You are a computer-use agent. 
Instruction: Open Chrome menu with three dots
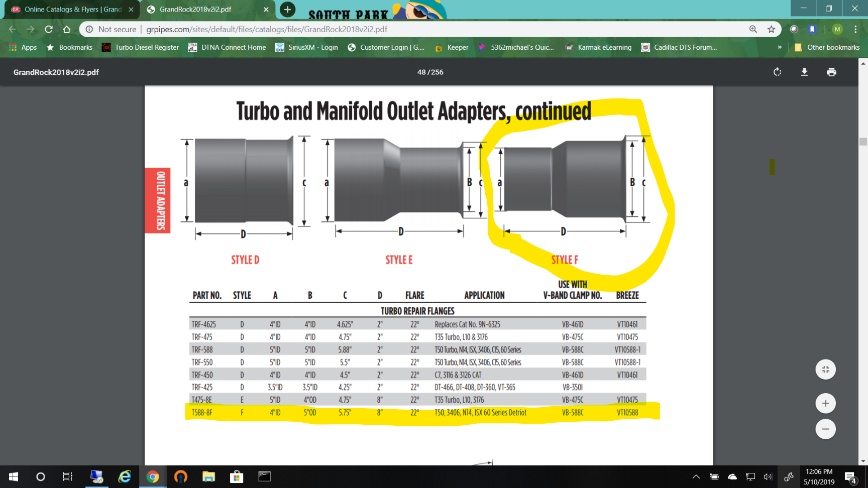tap(855, 29)
